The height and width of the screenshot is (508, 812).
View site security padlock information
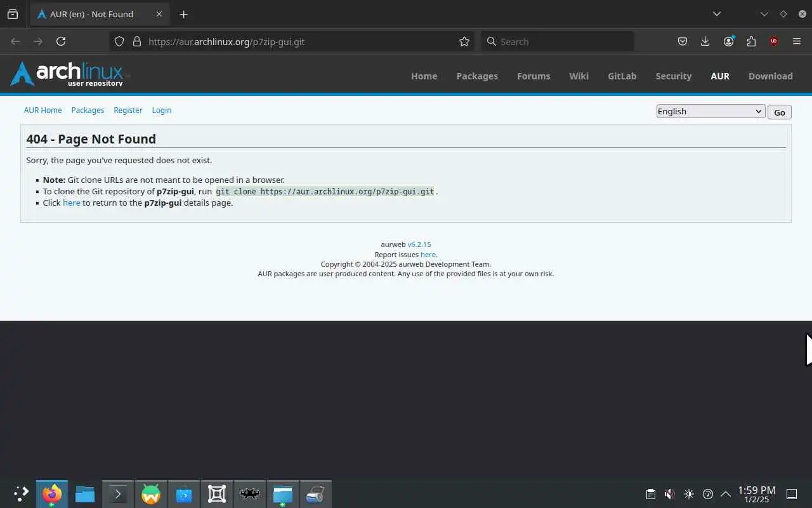click(136, 41)
